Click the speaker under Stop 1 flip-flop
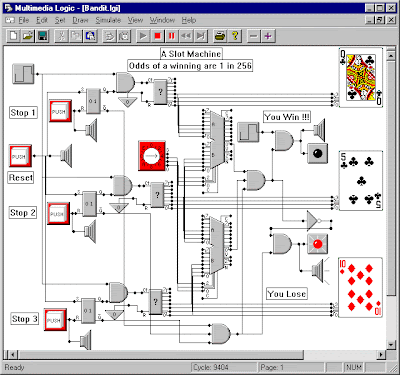The image size is (400, 375). 91,130
